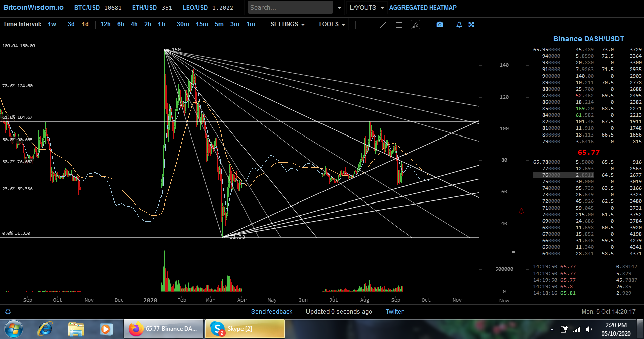Switch to Firefox 65.77 Binance taskbar window

coord(164,329)
